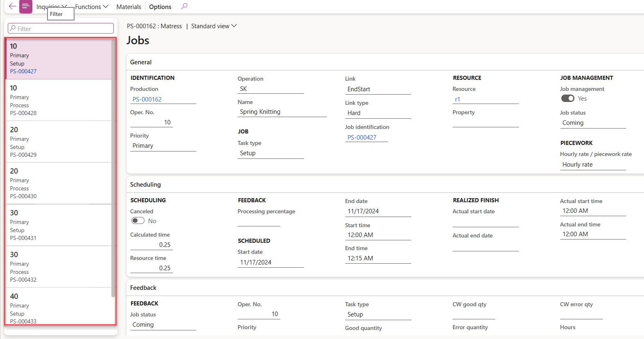Click the Actual start date field
This screenshot has width=644, height=339.
click(486, 222)
